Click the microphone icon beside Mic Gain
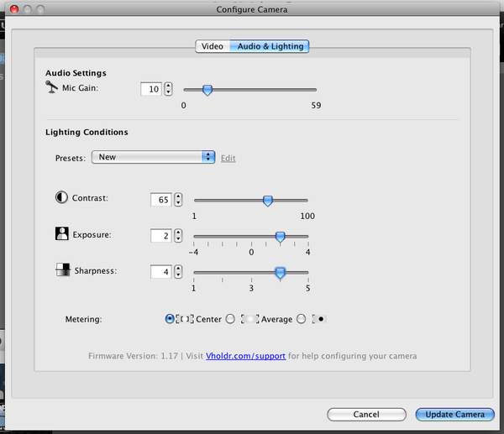 click(x=51, y=87)
